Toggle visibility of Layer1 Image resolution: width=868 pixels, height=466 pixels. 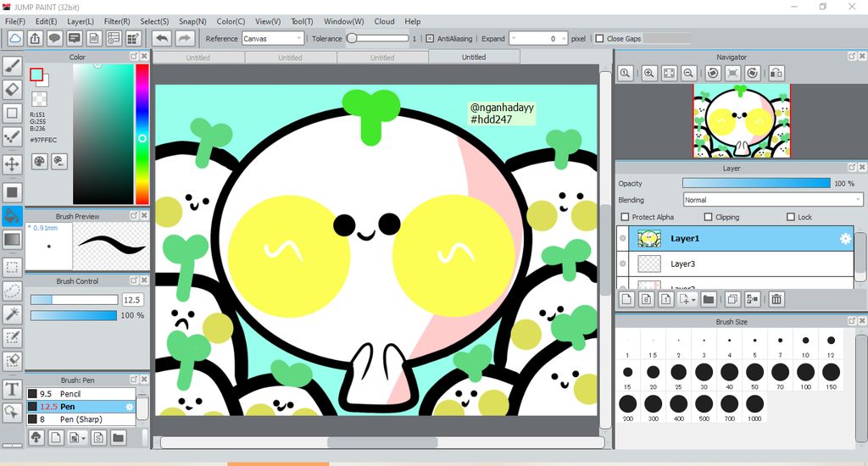623,239
